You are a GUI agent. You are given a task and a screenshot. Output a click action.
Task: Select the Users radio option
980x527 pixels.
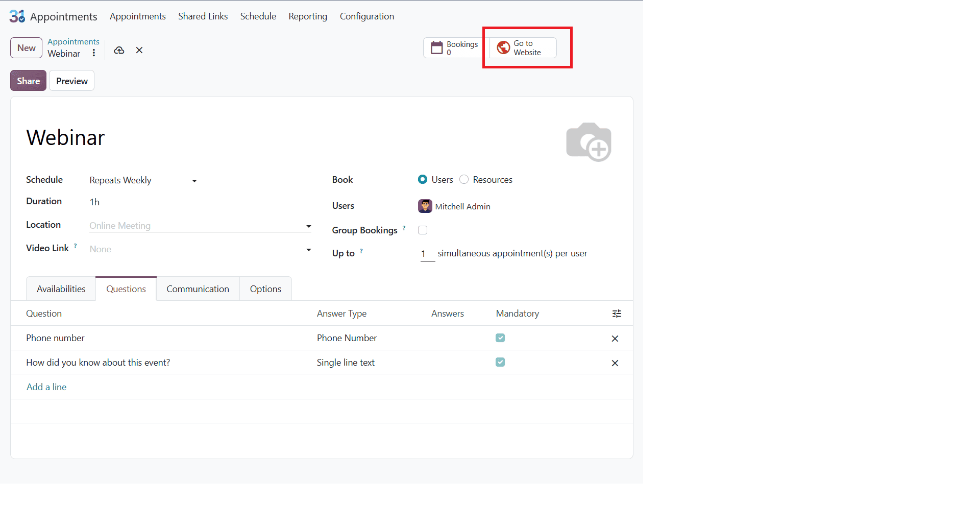pyautogui.click(x=423, y=180)
